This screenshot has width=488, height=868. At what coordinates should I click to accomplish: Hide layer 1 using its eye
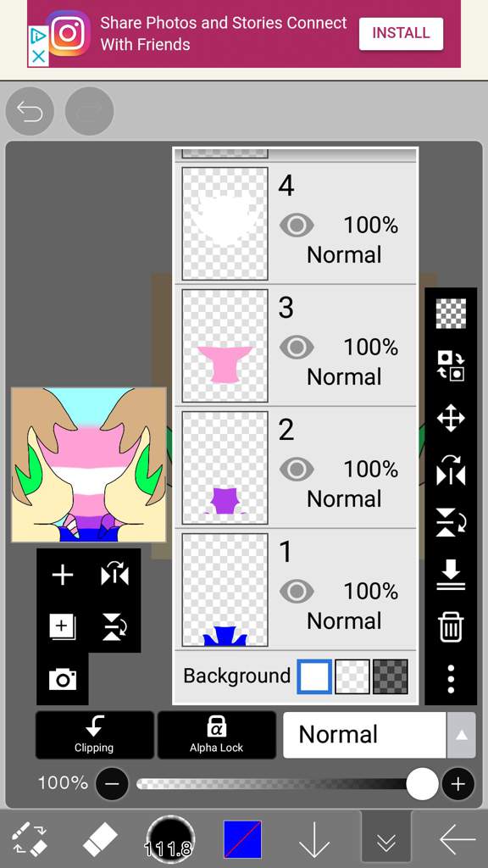[297, 591]
